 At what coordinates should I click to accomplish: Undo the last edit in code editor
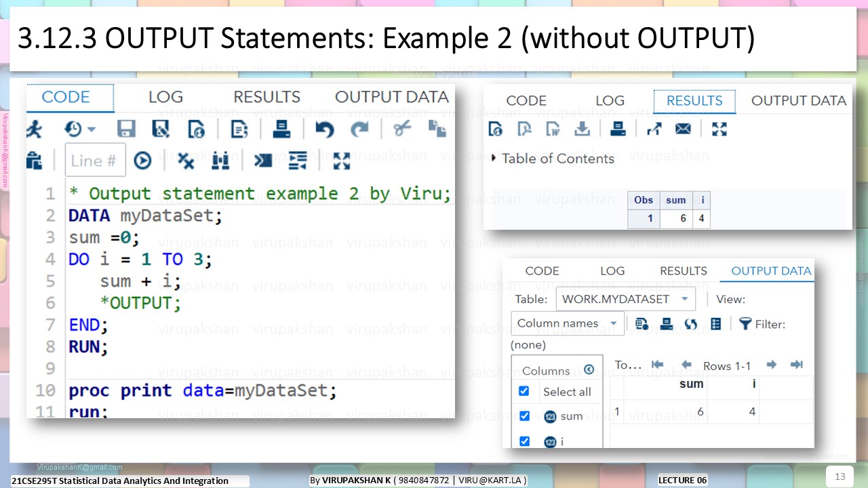coord(324,129)
